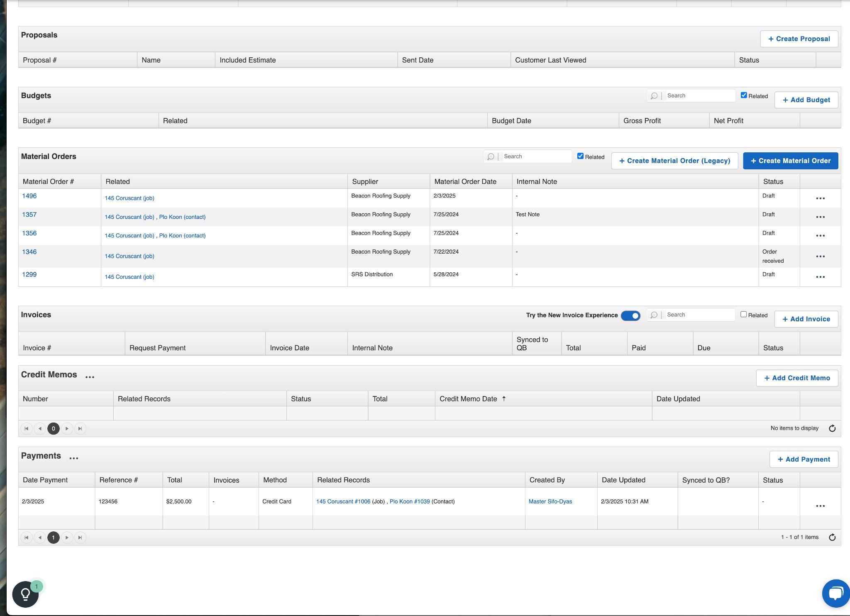This screenshot has width=850, height=616.
Task: Open the Payments section options menu
Action: pyautogui.click(x=74, y=458)
